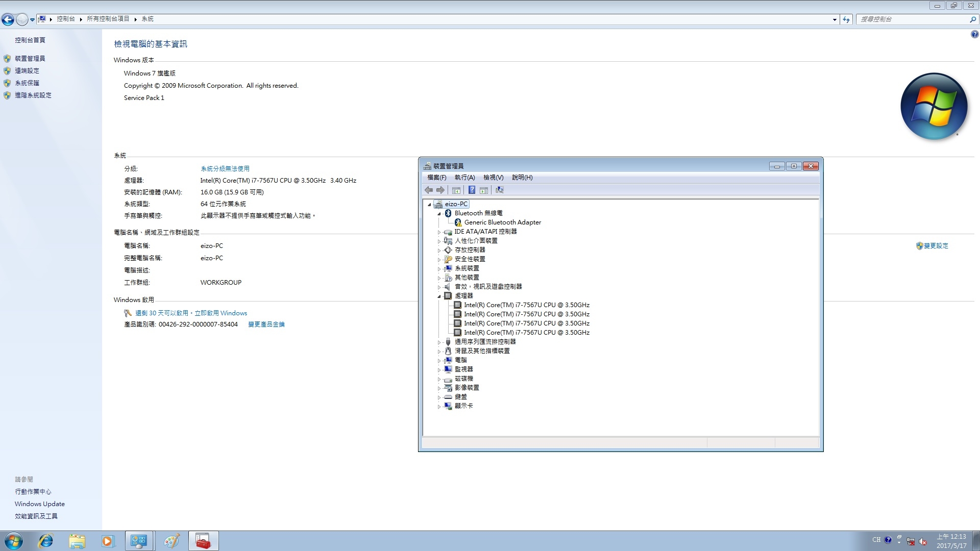Click the Back arrow in Device Manager toolbar
Viewport: 980px width, 551px height.
pyautogui.click(x=429, y=190)
